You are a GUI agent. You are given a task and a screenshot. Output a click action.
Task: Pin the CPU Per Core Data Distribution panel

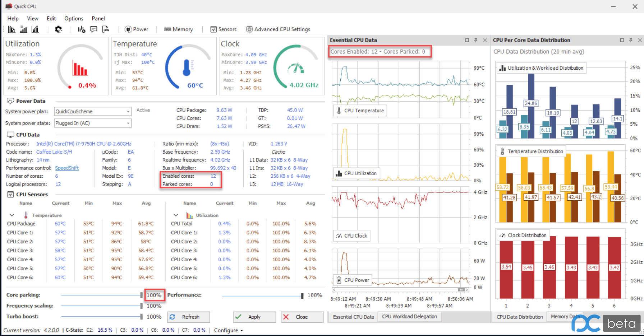click(x=631, y=40)
